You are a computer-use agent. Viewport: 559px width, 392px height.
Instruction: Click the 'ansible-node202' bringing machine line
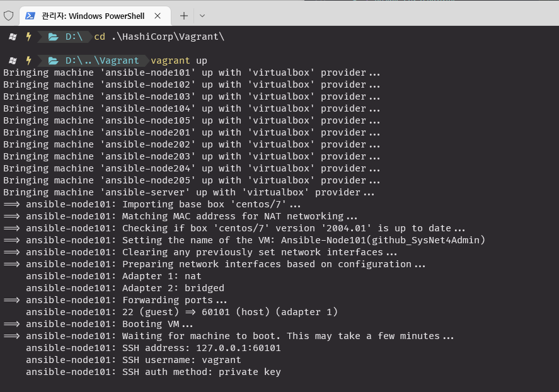192,145
